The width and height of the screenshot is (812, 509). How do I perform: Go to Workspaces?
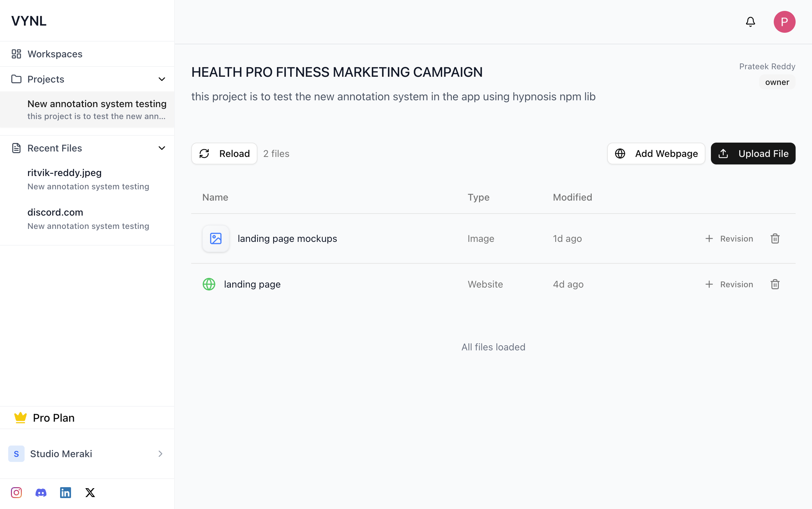click(55, 54)
